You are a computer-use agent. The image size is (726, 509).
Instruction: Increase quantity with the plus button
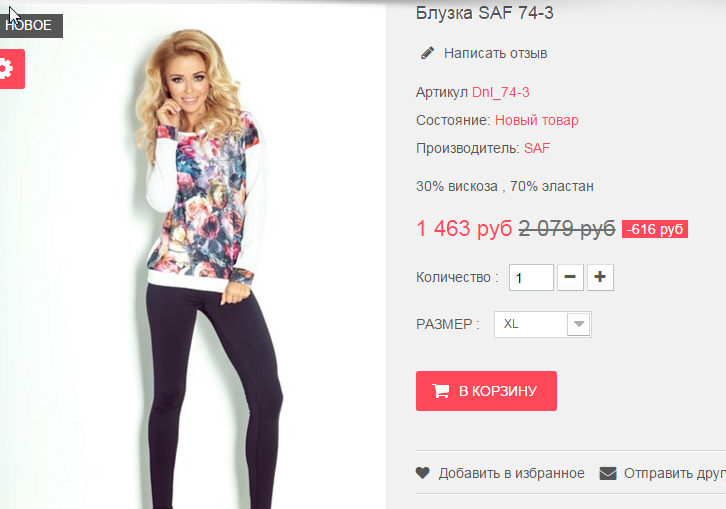click(x=601, y=277)
